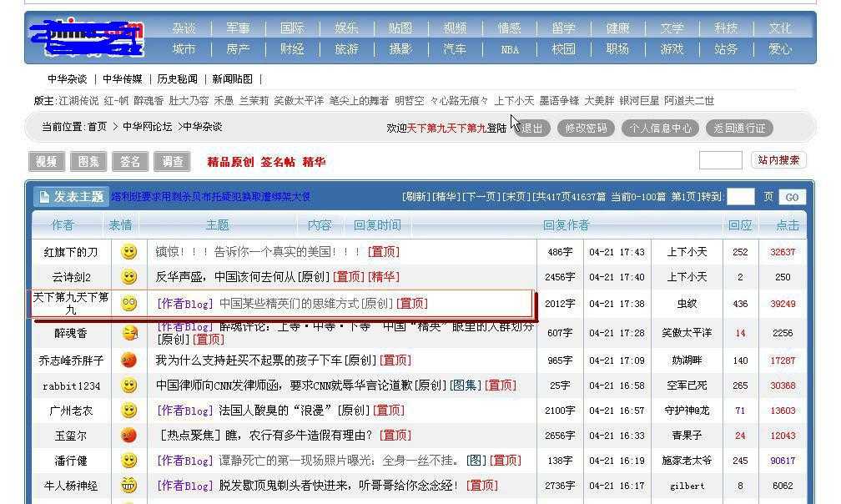The image size is (841, 504).
Task: Click the angry red face icon on 乔志峰's row
Action: click(128, 360)
